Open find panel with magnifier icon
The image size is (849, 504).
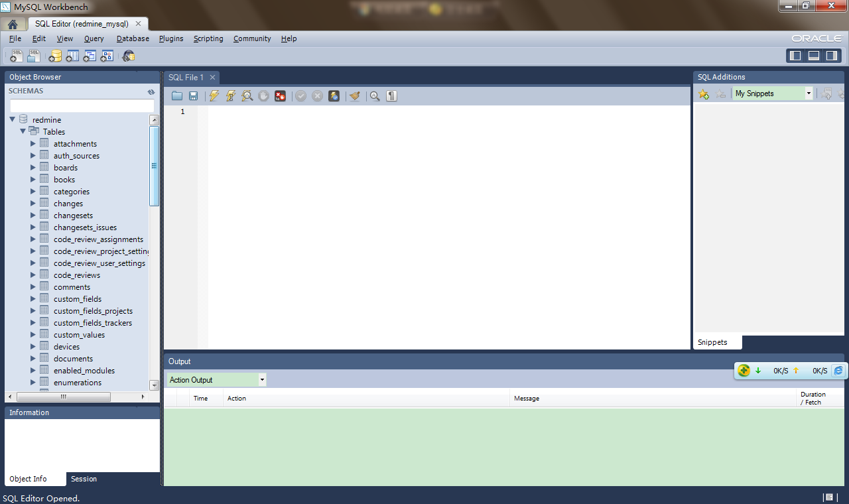pos(375,96)
